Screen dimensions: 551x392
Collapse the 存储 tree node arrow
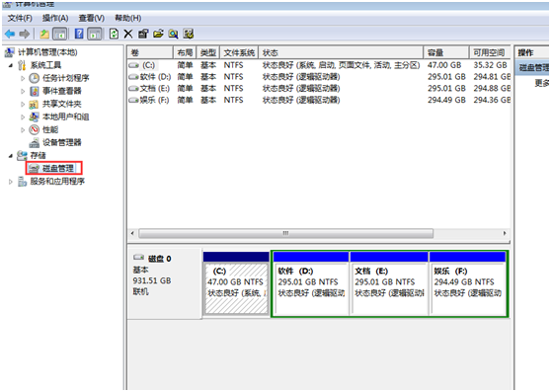click(x=11, y=156)
